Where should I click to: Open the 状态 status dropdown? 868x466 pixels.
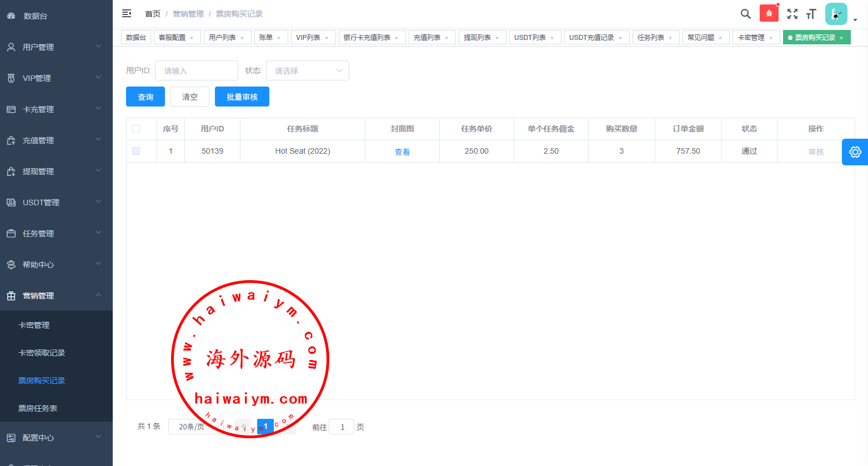pyautogui.click(x=307, y=70)
